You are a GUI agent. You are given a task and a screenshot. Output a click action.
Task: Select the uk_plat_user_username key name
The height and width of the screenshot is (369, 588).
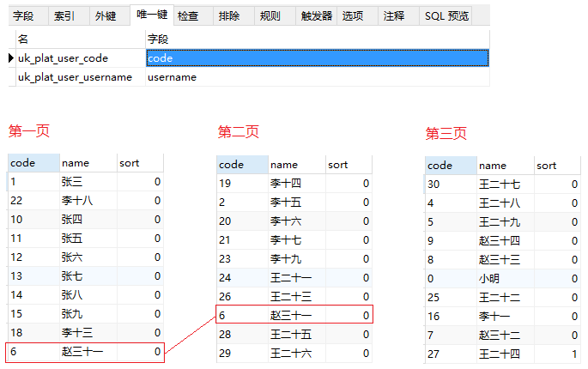pyautogui.click(x=81, y=77)
